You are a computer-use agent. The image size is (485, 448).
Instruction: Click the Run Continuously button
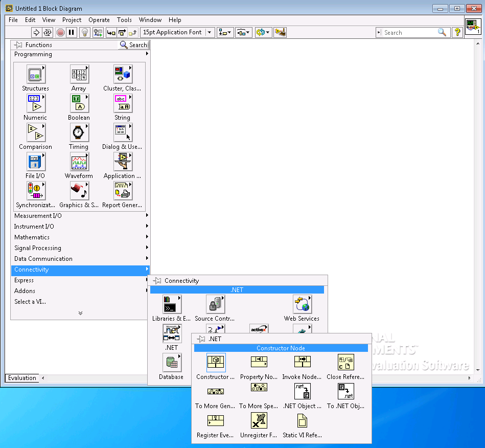point(48,32)
